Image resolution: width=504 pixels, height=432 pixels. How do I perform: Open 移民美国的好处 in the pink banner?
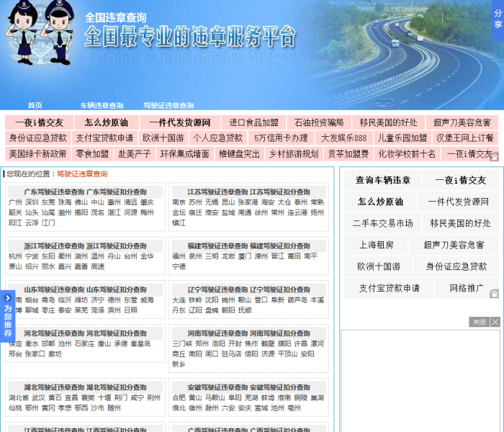tap(388, 122)
